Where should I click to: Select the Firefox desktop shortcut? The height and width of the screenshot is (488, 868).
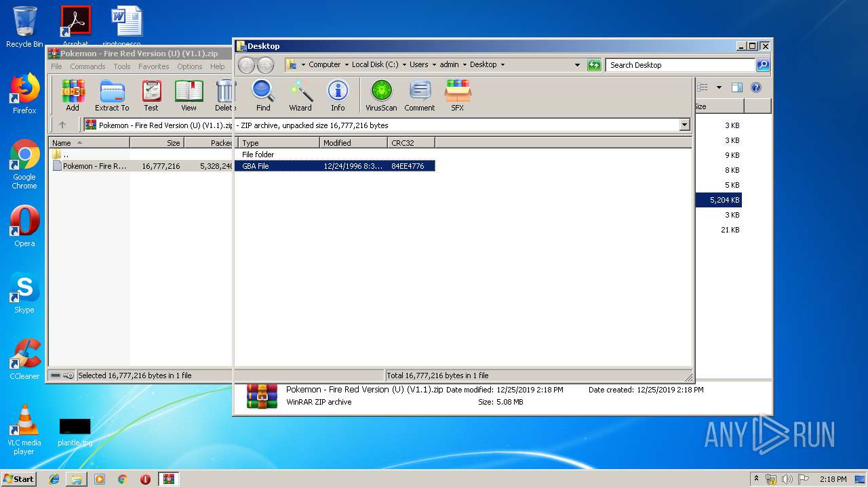point(24,94)
